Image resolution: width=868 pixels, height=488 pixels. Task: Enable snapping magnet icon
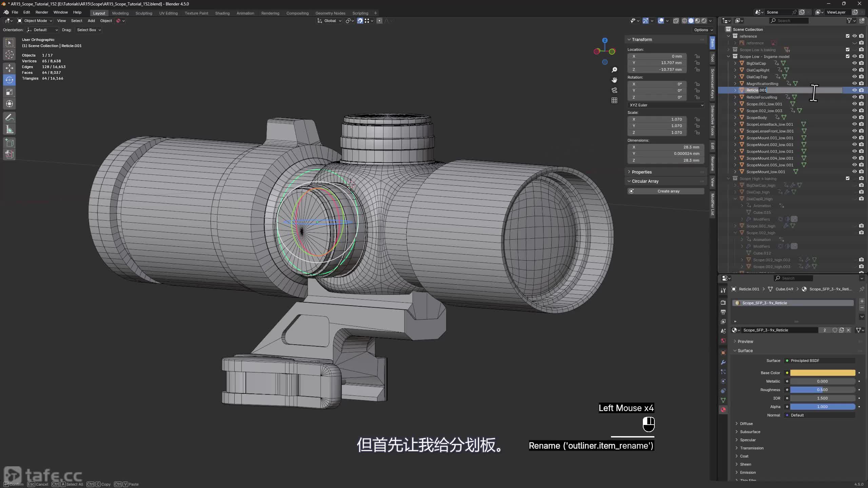pyautogui.click(x=360, y=21)
